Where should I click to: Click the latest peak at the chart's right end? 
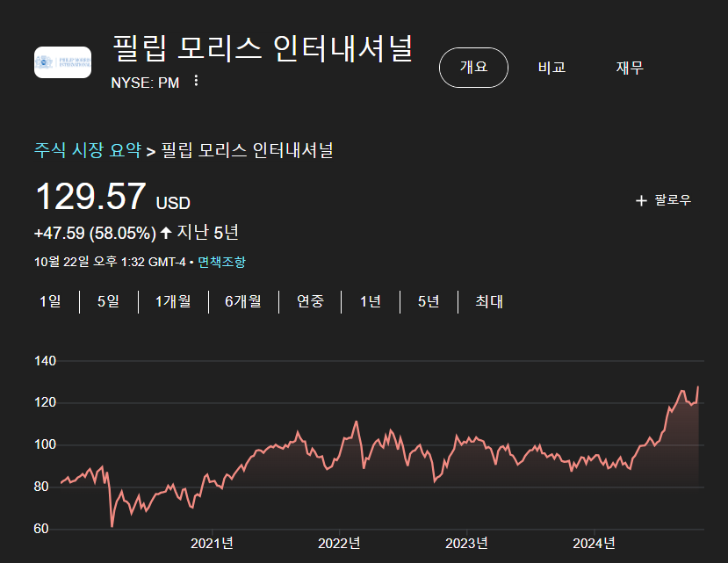pyautogui.click(x=698, y=387)
